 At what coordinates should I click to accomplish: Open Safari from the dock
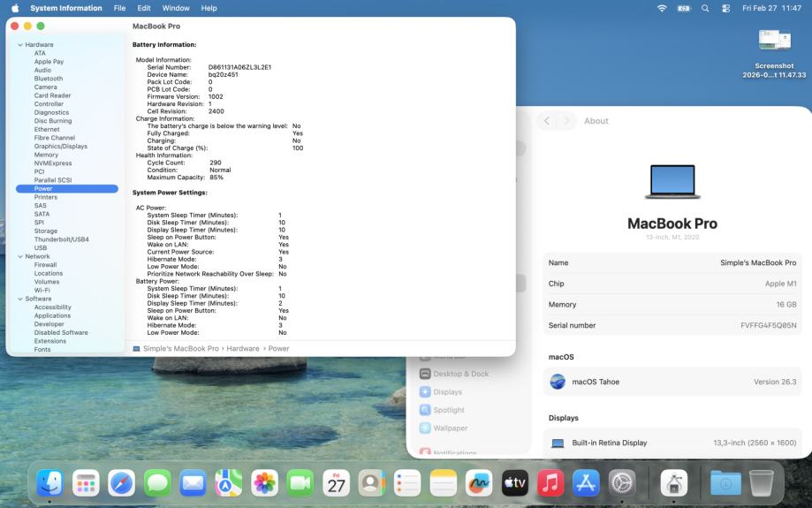click(122, 482)
